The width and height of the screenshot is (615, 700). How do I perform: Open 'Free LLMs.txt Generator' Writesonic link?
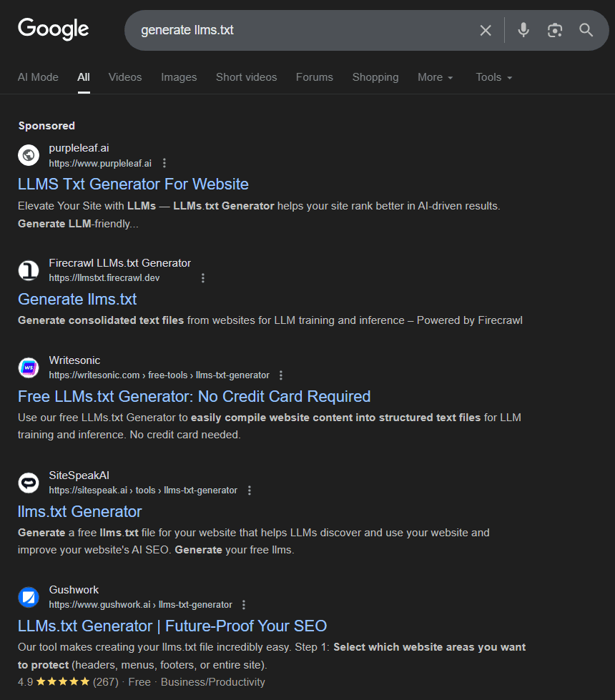pyautogui.click(x=194, y=396)
